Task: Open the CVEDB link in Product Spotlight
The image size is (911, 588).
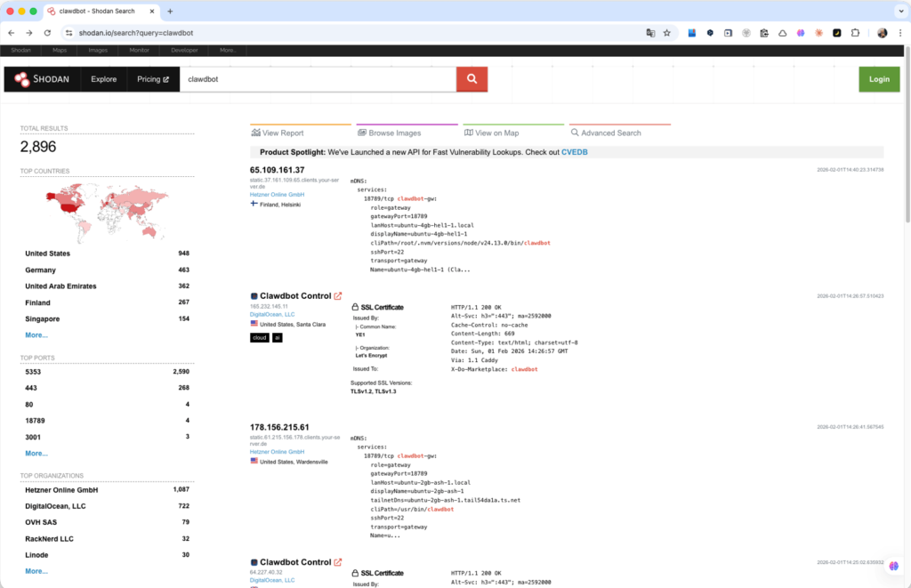Action: click(x=574, y=152)
